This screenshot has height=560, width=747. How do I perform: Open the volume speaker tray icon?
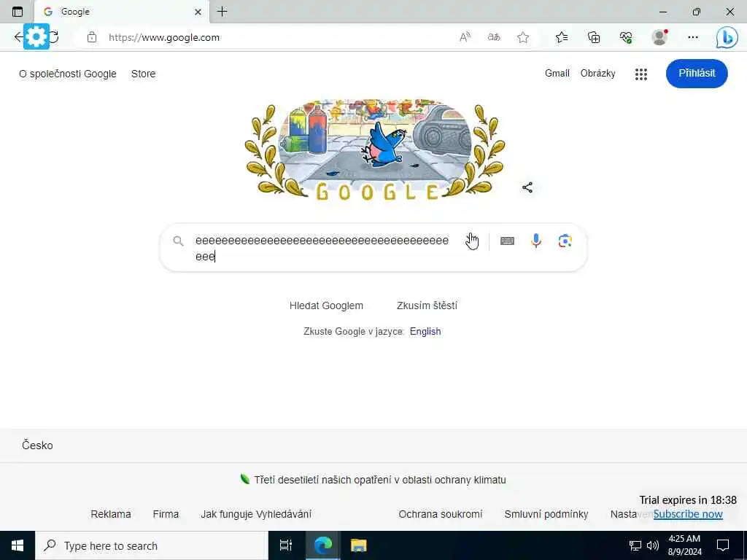pyautogui.click(x=653, y=545)
